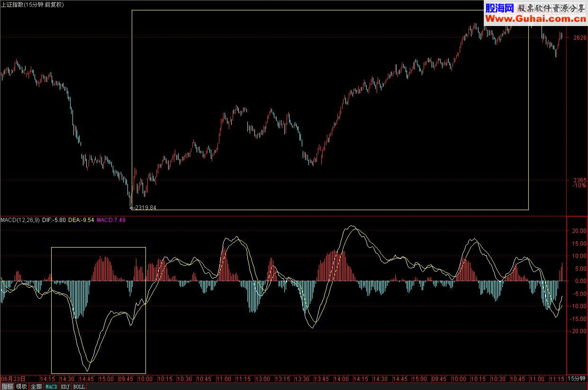Click the MACD(12,26,9) indicator label
Viewport: 588px width, 390px height.
pyautogui.click(x=20, y=220)
